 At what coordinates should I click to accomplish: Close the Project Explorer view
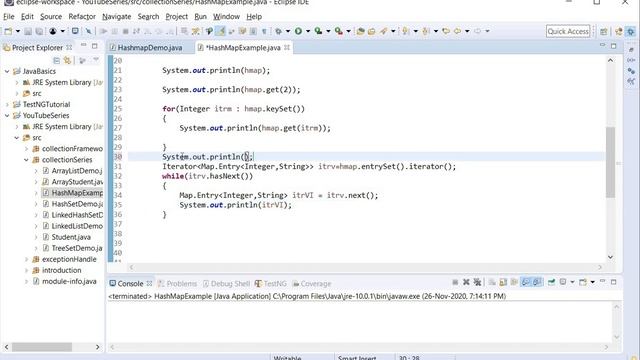click(69, 47)
